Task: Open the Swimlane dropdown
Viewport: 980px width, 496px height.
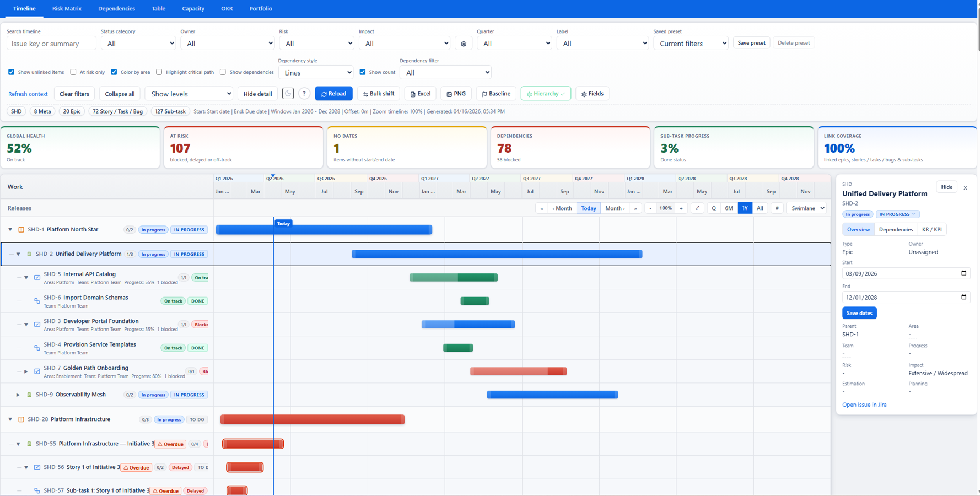Action: [x=806, y=208]
